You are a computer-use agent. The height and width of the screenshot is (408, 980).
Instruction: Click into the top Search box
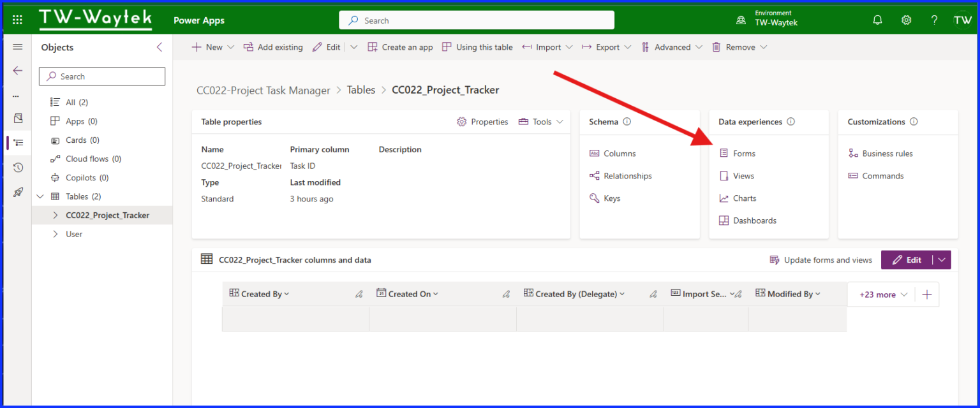476,20
